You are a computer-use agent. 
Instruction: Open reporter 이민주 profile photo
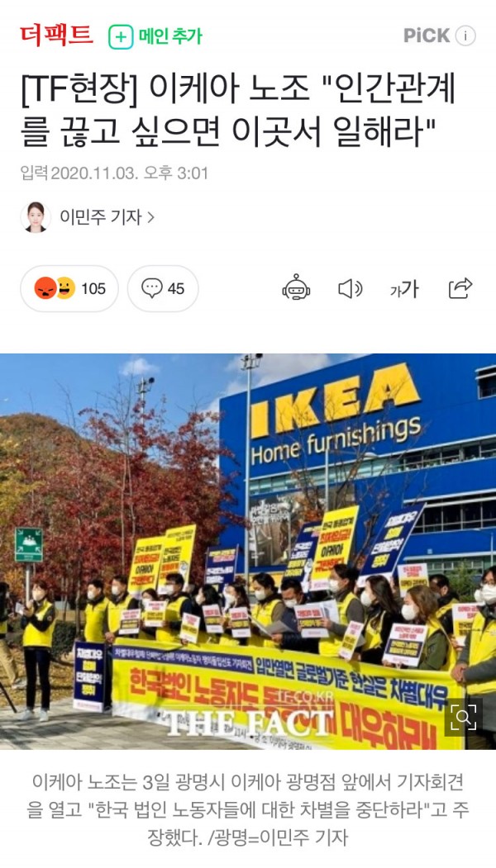click(x=36, y=217)
